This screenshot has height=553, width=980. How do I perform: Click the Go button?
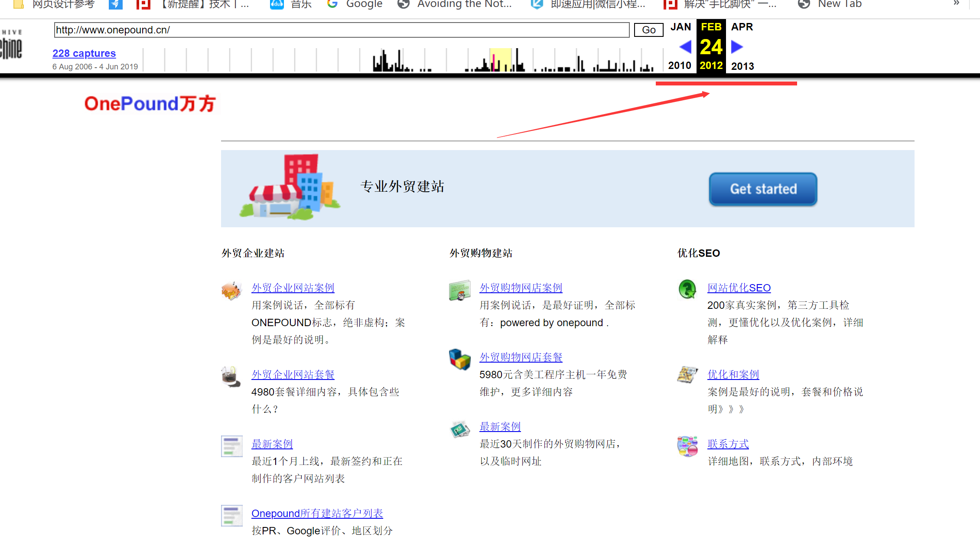point(648,30)
